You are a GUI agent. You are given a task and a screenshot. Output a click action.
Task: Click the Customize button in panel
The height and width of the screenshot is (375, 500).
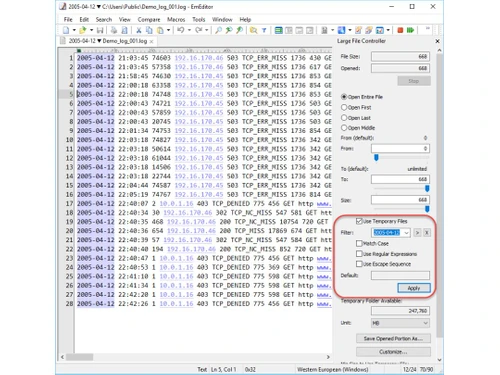click(393, 352)
